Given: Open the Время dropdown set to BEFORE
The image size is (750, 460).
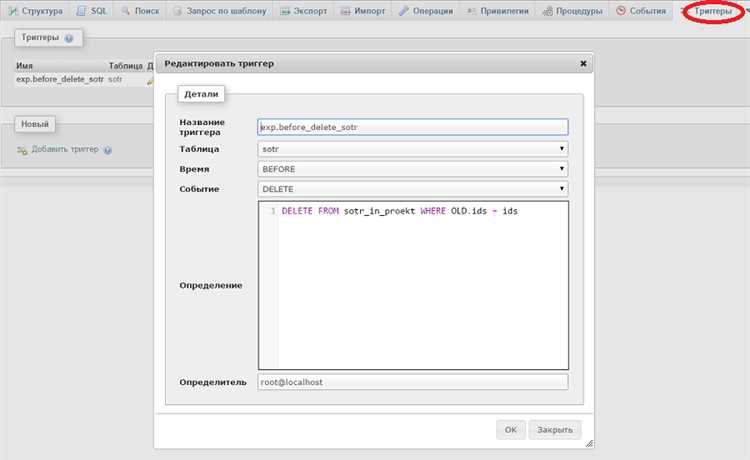Looking at the screenshot, I should (x=412, y=169).
